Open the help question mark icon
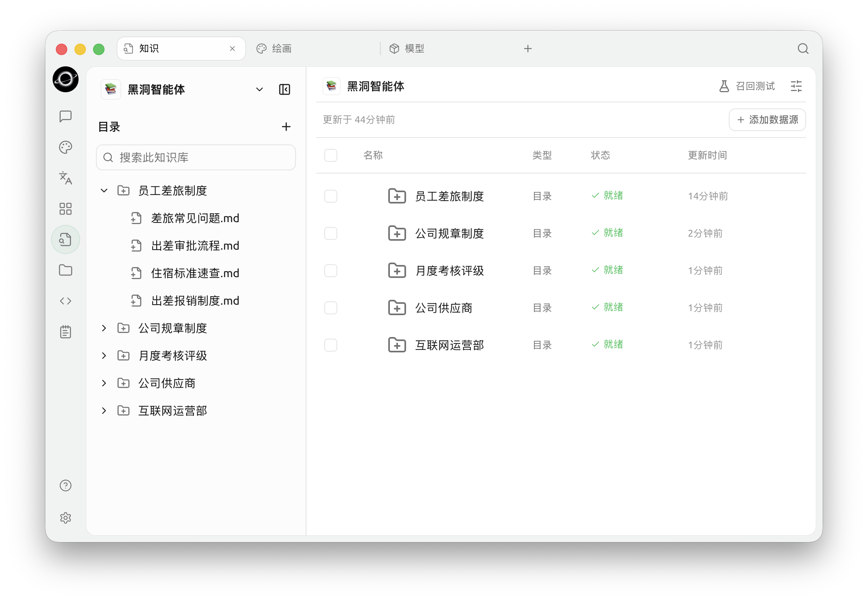This screenshot has width=868, height=602. 66,485
